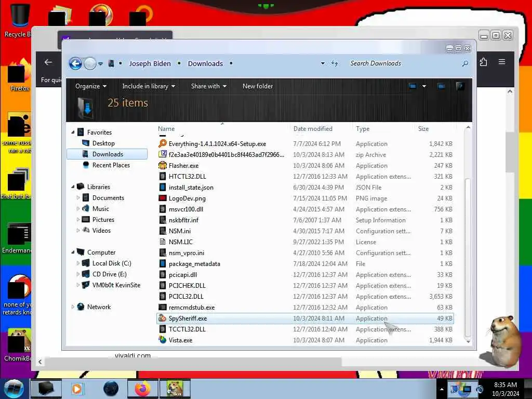The width and height of the screenshot is (532, 399).
Task: Click the Downloads breadcrumb in address bar
Action: 205,63
